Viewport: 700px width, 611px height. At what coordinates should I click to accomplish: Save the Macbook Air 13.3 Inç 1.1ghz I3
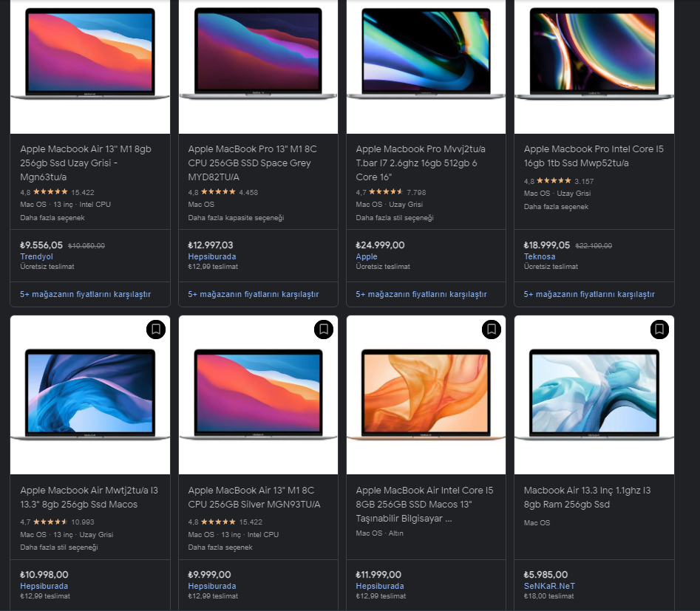pyautogui.click(x=659, y=330)
